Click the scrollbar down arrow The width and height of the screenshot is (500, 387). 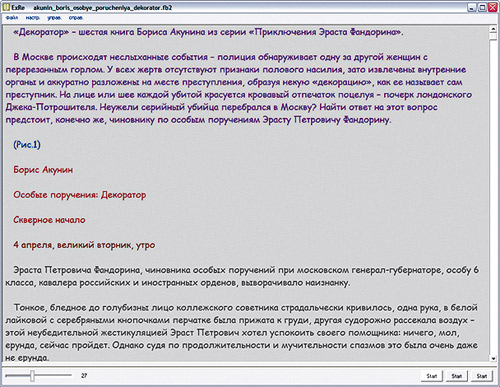(493, 358)
